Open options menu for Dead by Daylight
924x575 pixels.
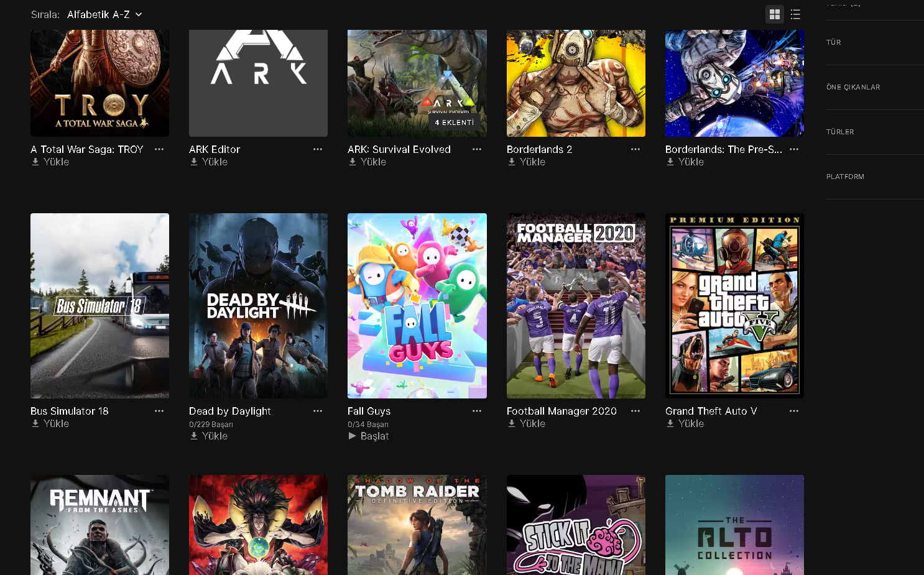(x=318, y=411)
